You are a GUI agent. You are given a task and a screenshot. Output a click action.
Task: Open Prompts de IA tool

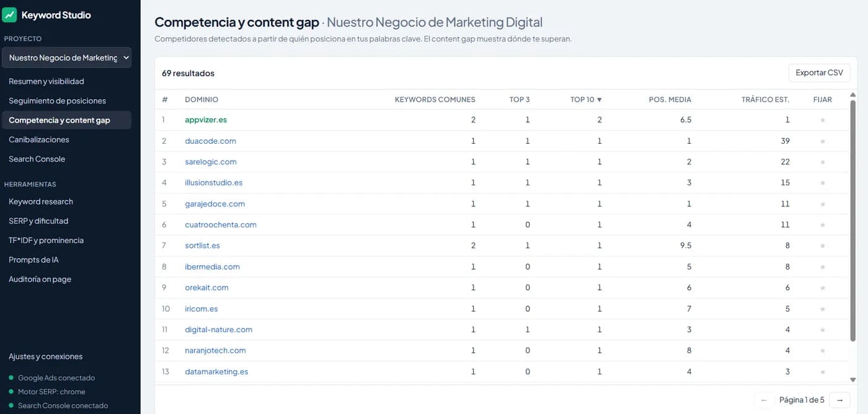tap(66, 260)
